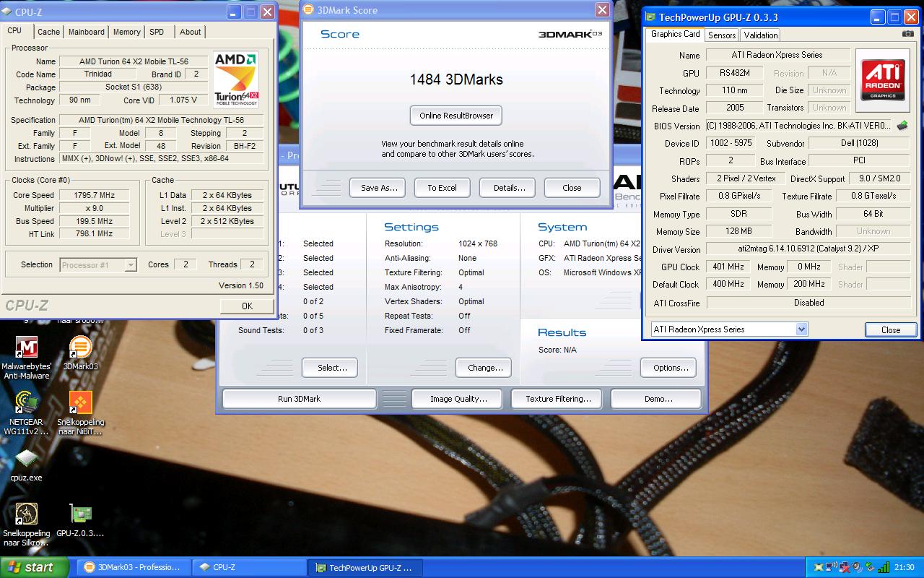Open Texture Filtering in 3DMark03
The height and width of the screenshot is (578, 924).
point(558,399)
